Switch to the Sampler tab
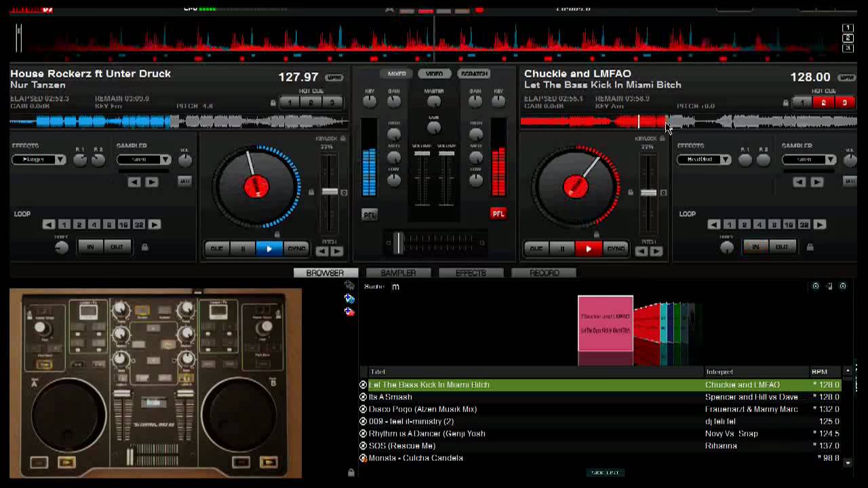The width and height of the screenshot is (868, 488). (398, 272)
